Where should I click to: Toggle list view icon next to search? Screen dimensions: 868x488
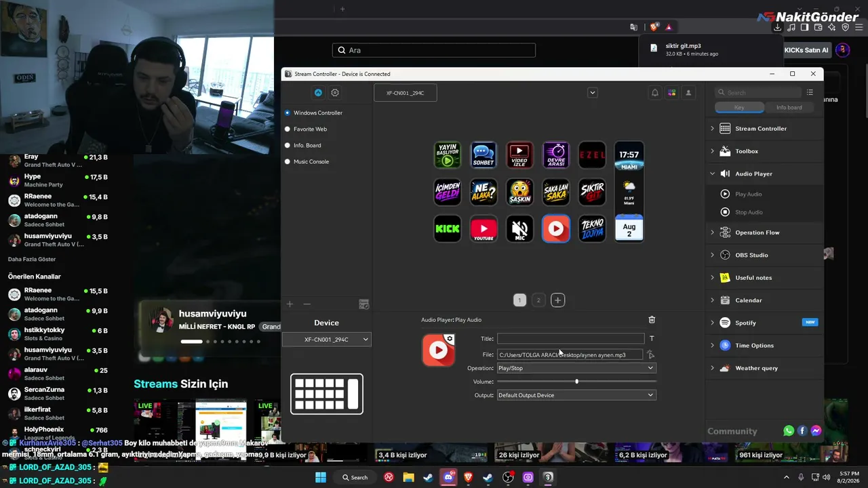click(810, 92)
